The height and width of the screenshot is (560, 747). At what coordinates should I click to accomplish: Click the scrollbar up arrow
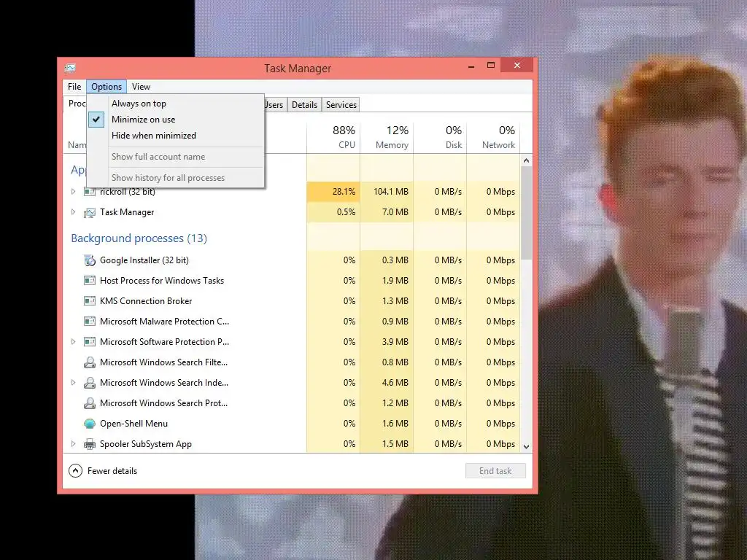click(527, 160)
